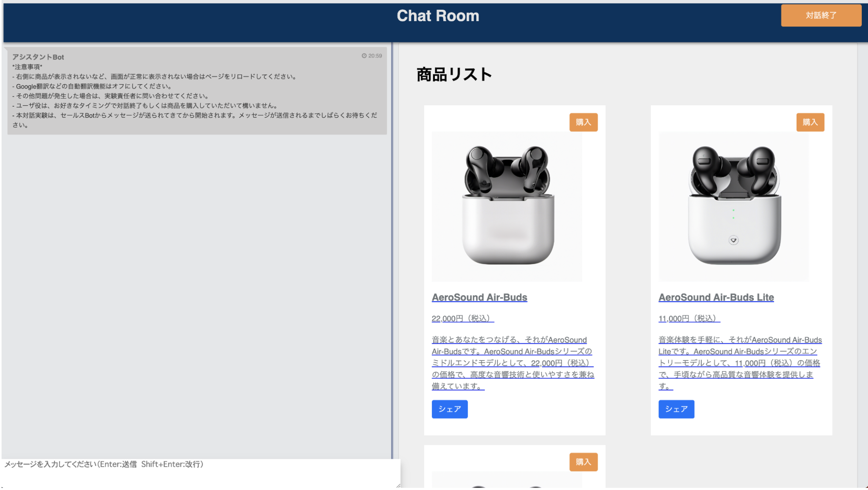Click the 対話終了 button in the header
The width and height of the screenshot is (868, 490).
click(x=820, y=15)
